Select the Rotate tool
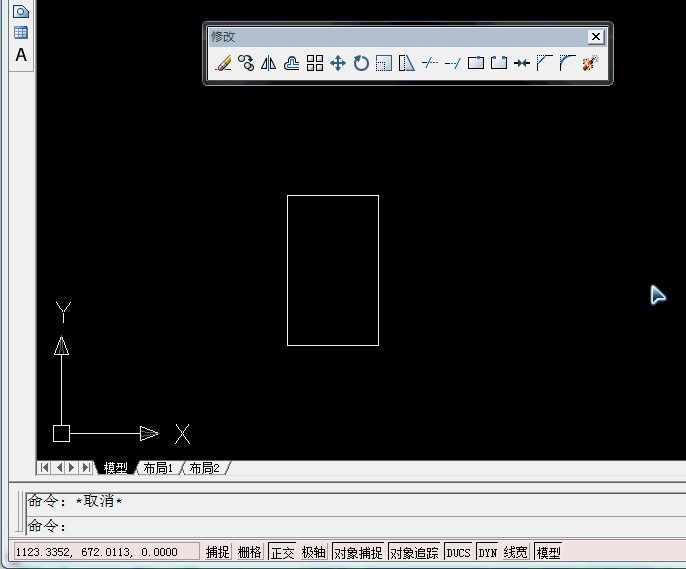686x569 pixels. pyautogui.click(x=361, y=63)
